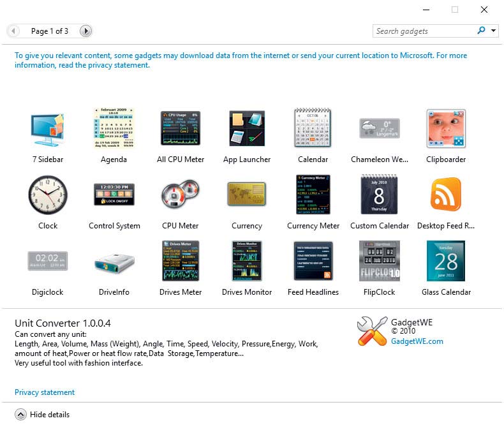Screen dimensions: 504x430
Task: Select the FlipClock gadget icon
Action: pos(380,261)
